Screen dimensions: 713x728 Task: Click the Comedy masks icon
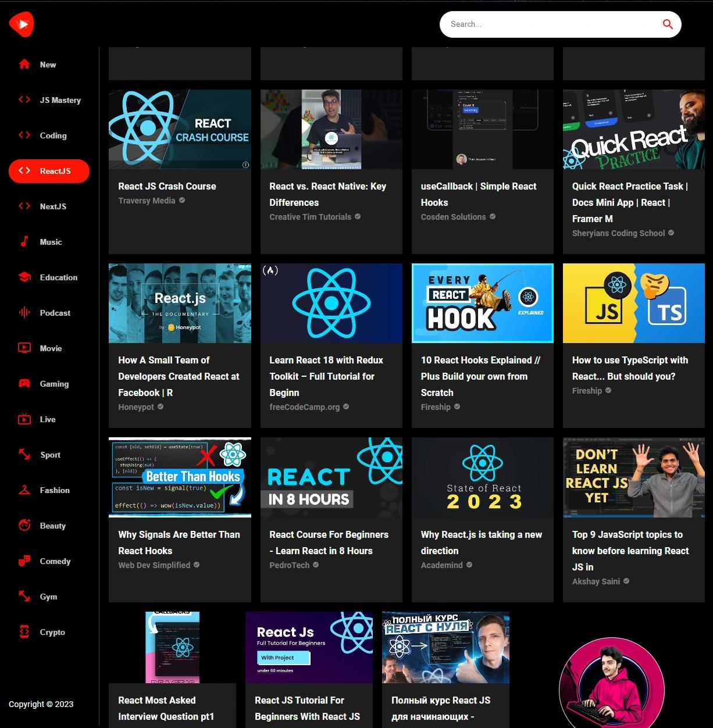(x=24, y=561)
